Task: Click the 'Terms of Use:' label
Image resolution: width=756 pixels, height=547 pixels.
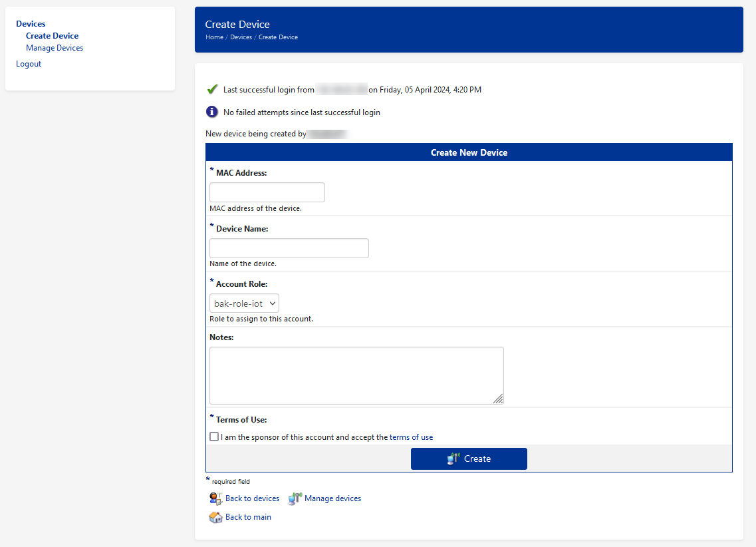Action: click(241, 420)
